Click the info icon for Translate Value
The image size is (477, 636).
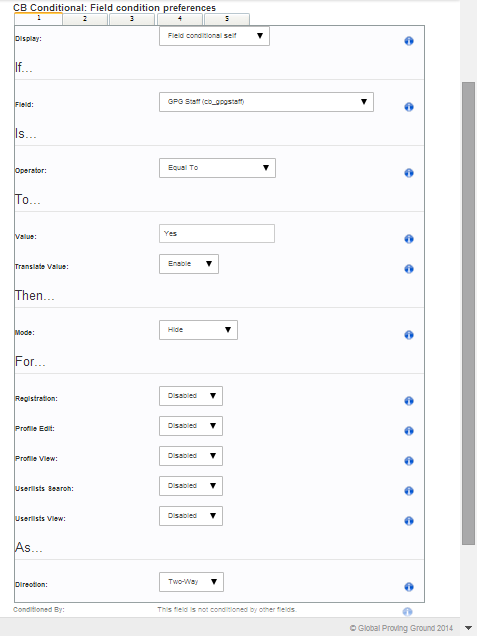tap(409, 269)
